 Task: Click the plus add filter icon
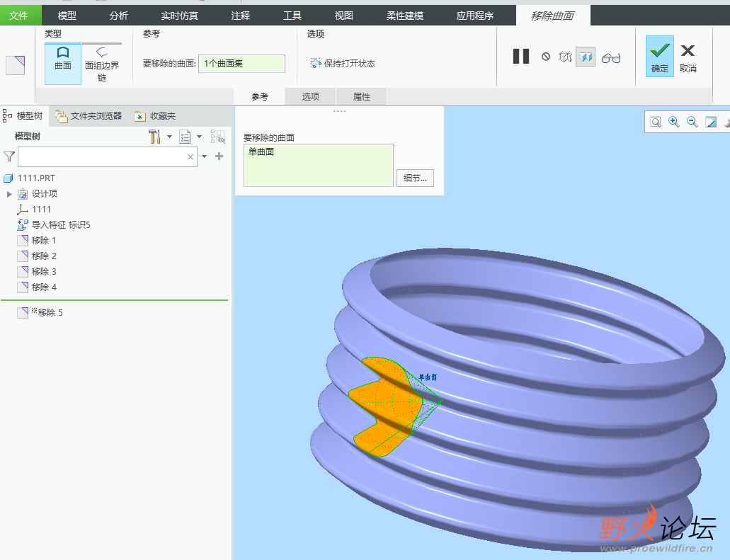click(219, 156)
